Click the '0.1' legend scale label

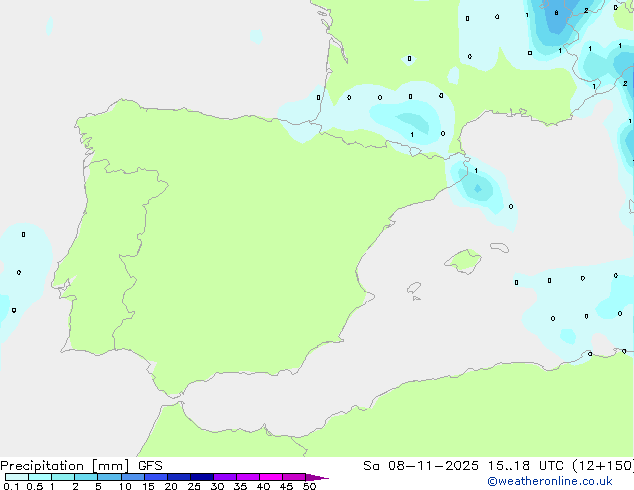click(x=11, y=486)
